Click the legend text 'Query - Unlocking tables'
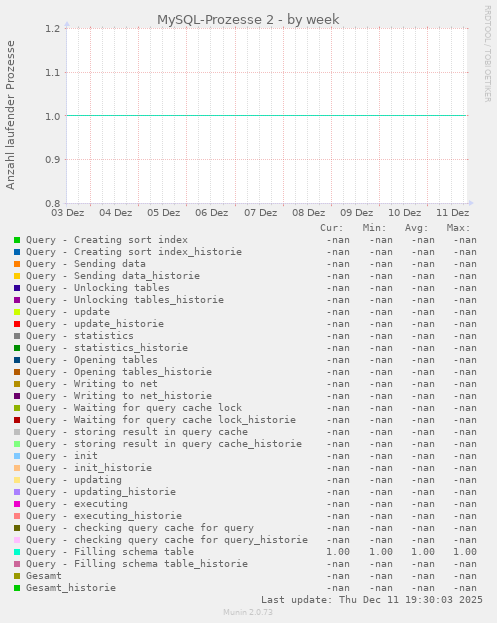This screenshot has height=623, width=497. click(98, 288)
